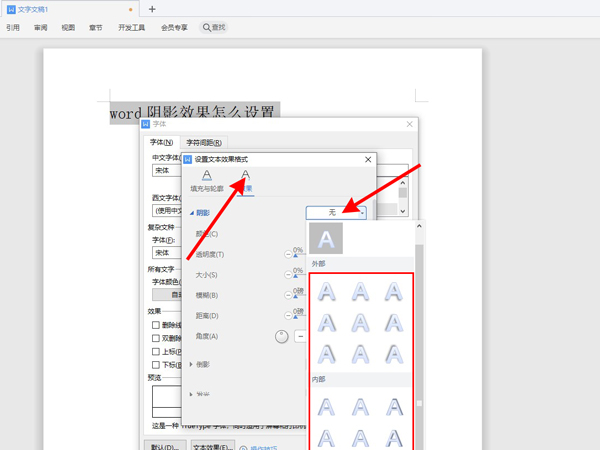Check the 上标 superscript checkbox

tap(156, 353)
